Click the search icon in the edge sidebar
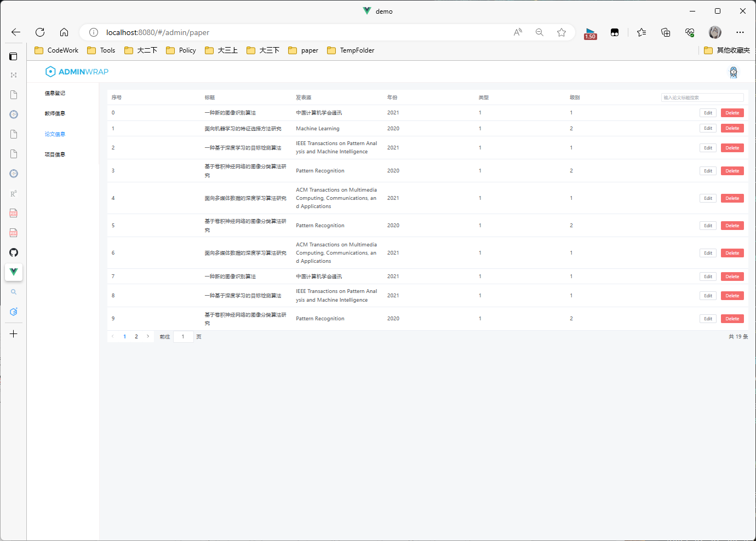Image resolution: width=756 pixels, height=541 pixels. [14, 292]
